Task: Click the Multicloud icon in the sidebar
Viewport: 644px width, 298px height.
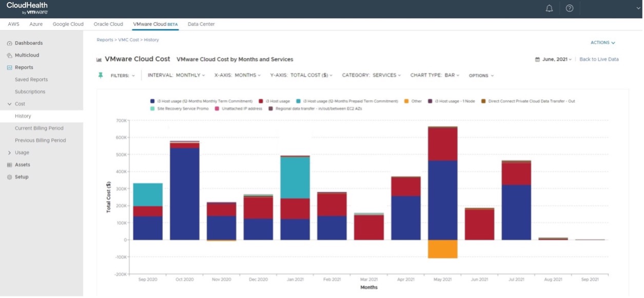Action: pos(8,55)
